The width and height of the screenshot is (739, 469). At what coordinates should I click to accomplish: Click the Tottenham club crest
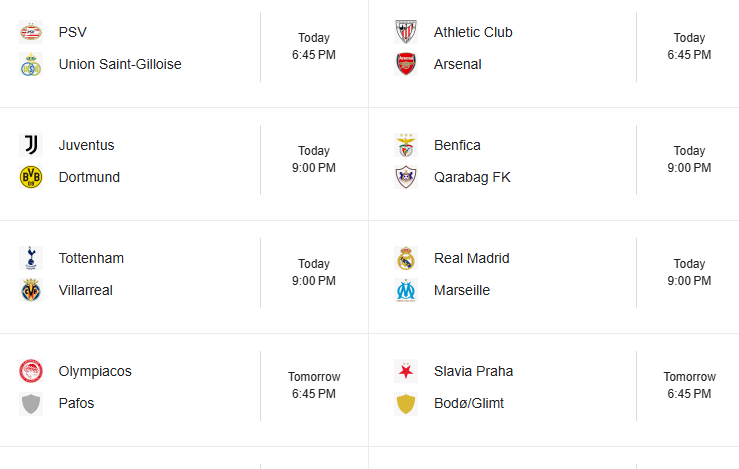31,258
